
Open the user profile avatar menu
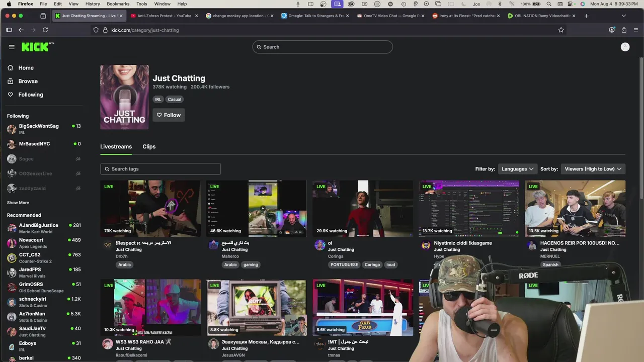point(625,47)
